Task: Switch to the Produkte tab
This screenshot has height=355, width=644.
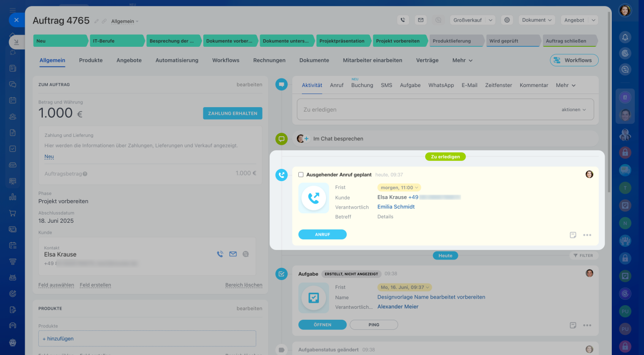Action: [91, 60]
